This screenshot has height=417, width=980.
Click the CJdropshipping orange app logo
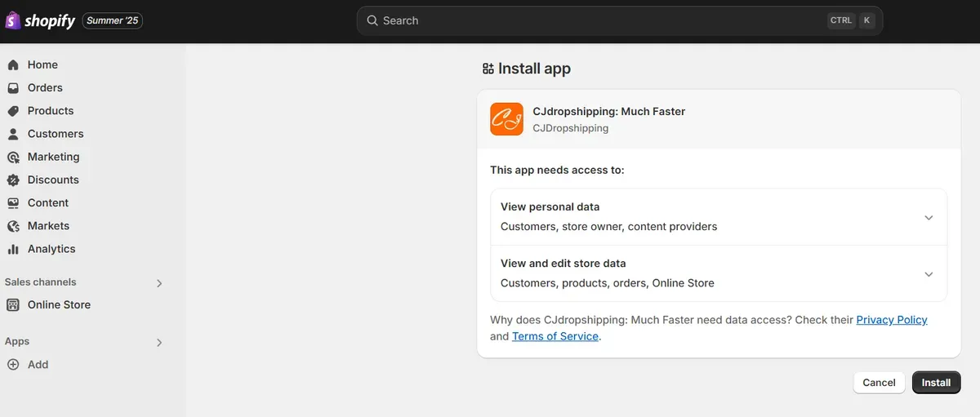(506, 119)
